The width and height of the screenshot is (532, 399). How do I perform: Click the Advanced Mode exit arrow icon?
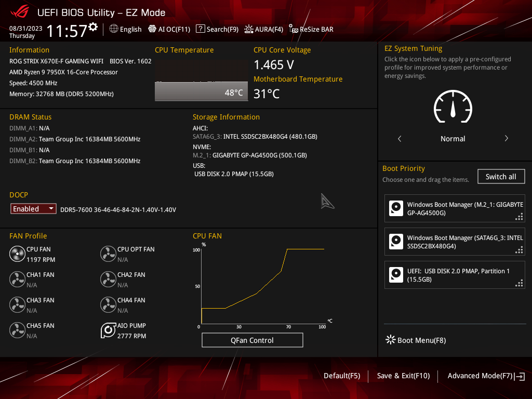(x=520, y=376)
